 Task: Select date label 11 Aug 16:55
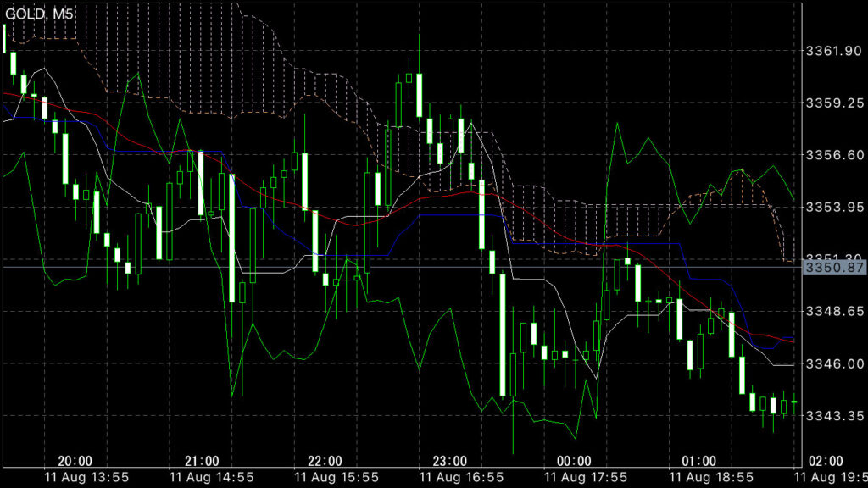462,478
